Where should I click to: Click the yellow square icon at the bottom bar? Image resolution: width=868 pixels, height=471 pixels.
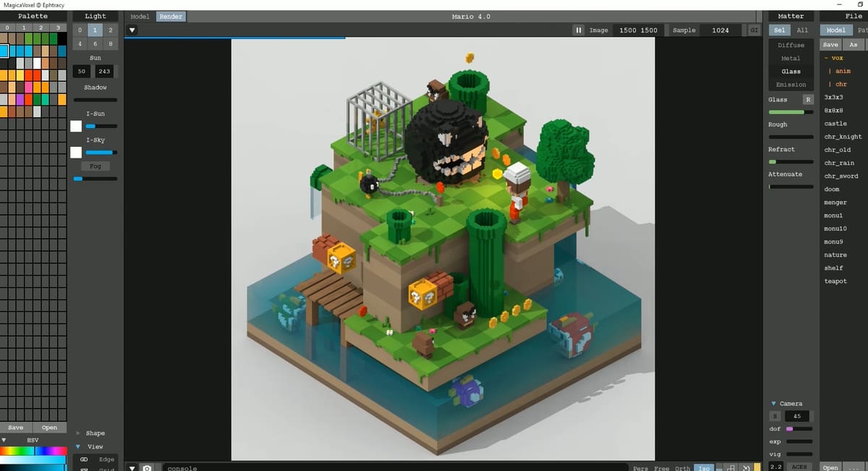pyautogui.click(x=757, y=468)
